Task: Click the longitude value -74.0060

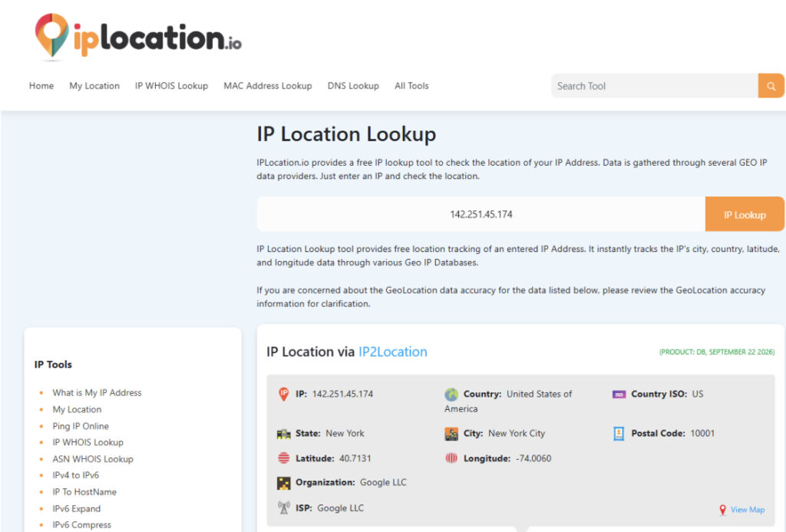Action: pos(533,458)
